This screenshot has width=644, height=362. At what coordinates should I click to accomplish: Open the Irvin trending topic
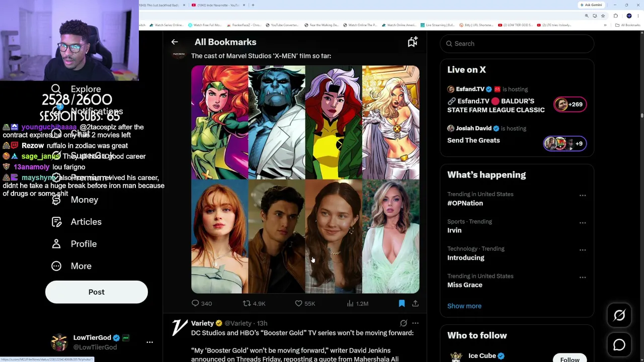coord(454,230)
